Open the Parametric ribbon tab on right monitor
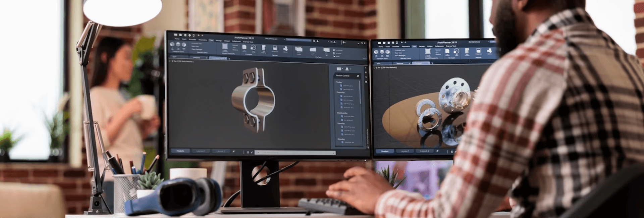The image size is (644, 218). pos(406,46)
